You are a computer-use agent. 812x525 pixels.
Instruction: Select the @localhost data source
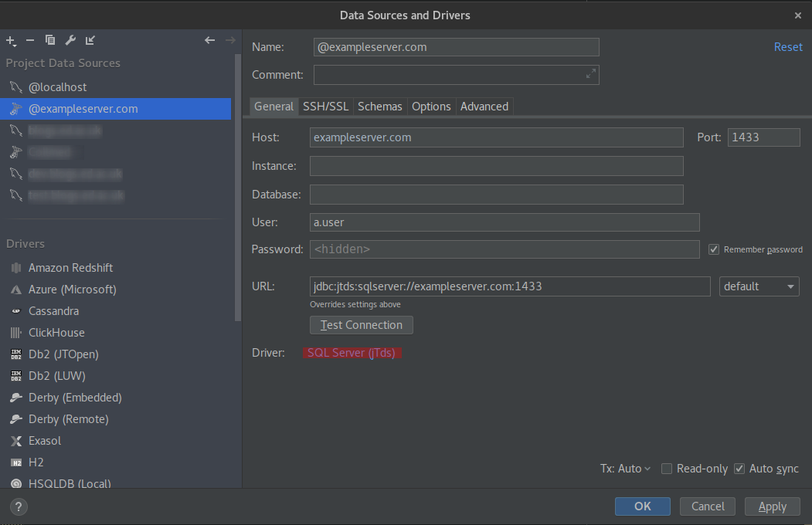click(115, 87)
